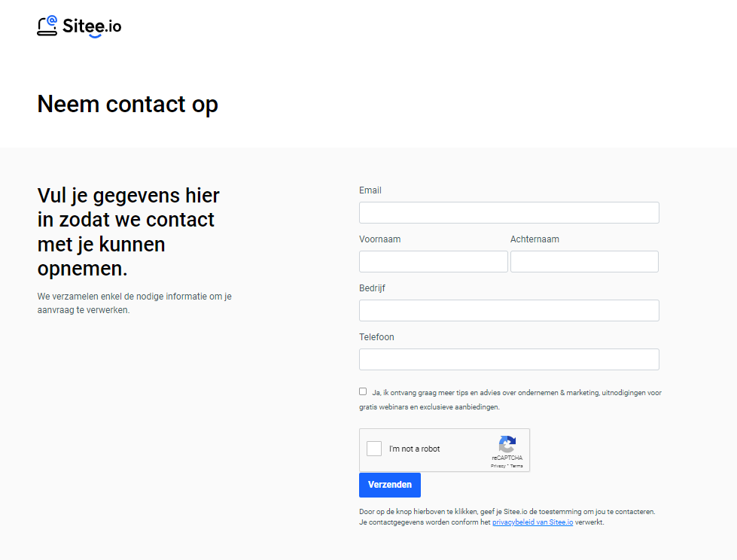The width and height of the screenshot is (737, 560).
Task: Check the "I'm not a robot" box
Action: point(374,448)
